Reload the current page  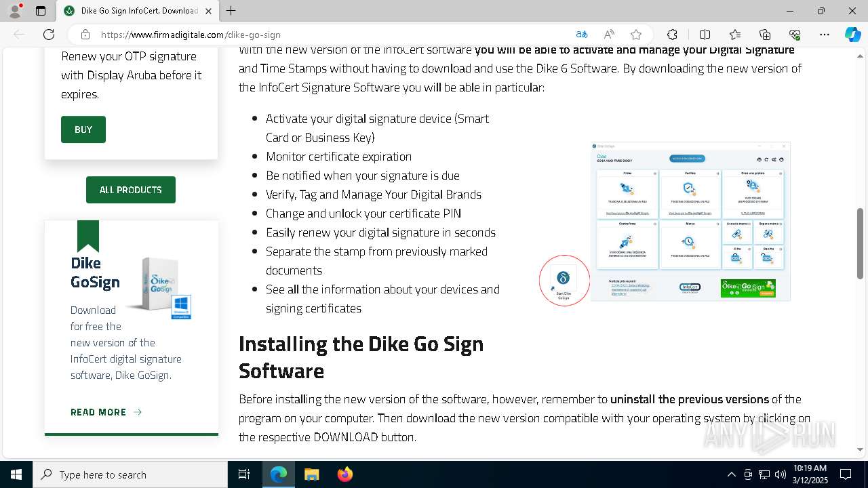point(49,35)
